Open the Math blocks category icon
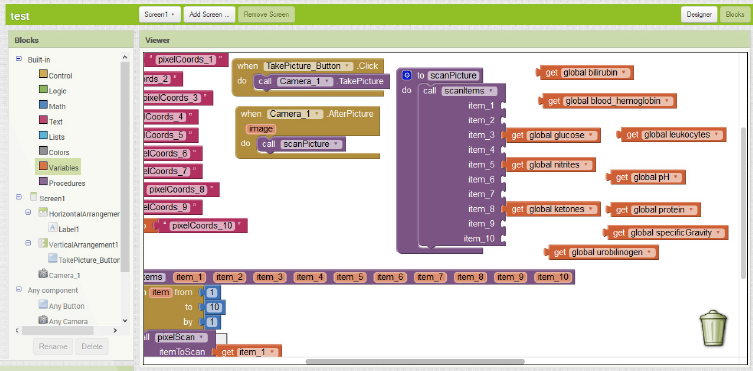 [43, 106]
